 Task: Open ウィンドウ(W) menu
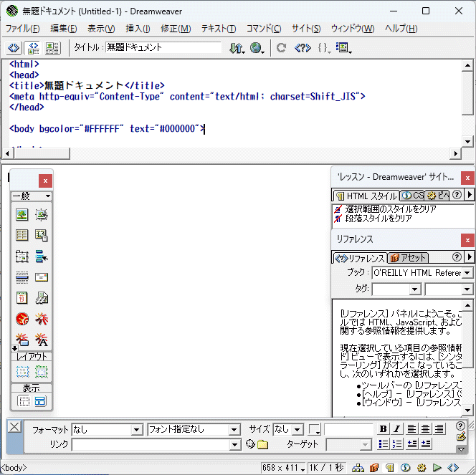pos(353,29)
